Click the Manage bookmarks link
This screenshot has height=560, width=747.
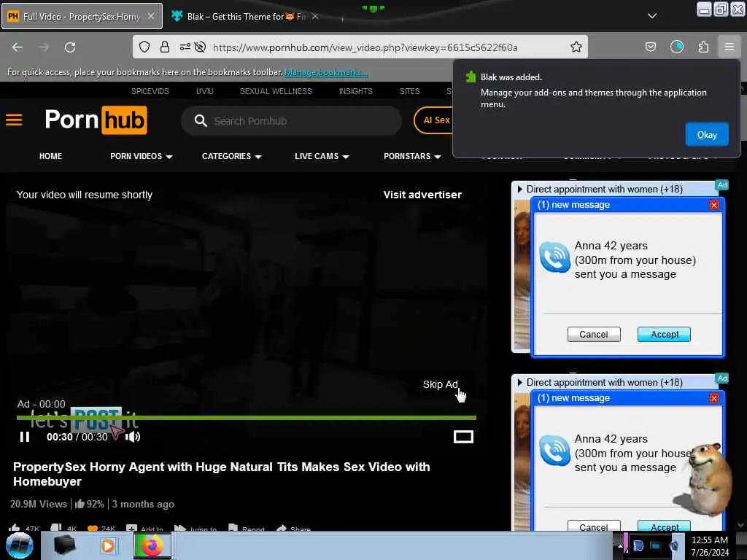326,72
